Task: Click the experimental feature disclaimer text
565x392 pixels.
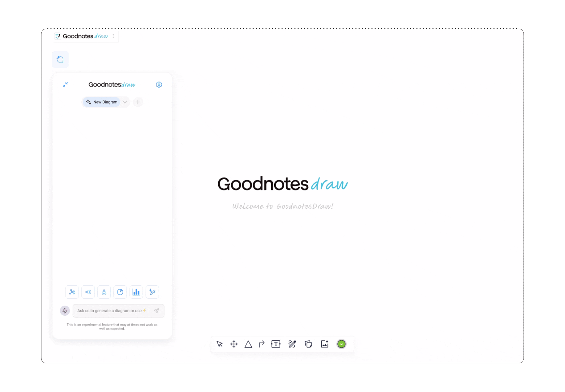Action: (x=112, y=327)
